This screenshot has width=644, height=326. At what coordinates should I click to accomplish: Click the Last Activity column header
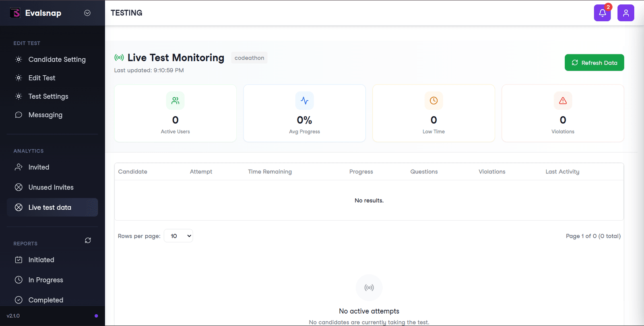point(562,172)
